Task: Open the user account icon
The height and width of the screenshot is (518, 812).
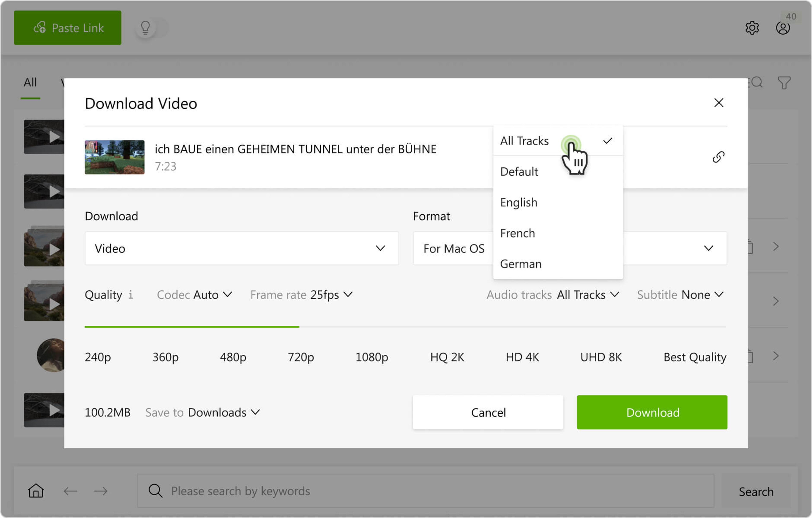Action: click(782, 28)
